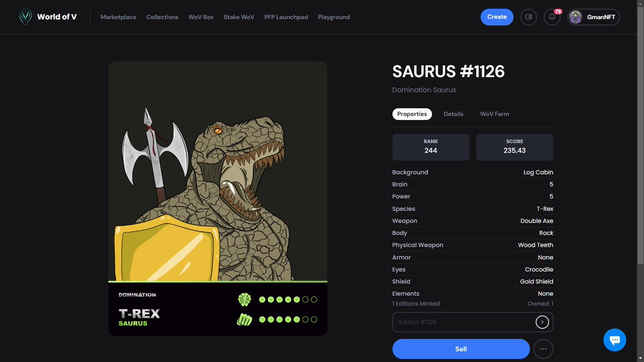Click the RANK 244 box
This screenshot has width=644, height=362.
point(431,147)
